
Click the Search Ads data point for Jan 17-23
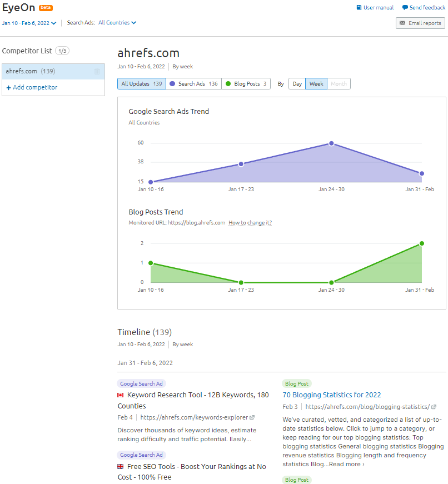241,164
